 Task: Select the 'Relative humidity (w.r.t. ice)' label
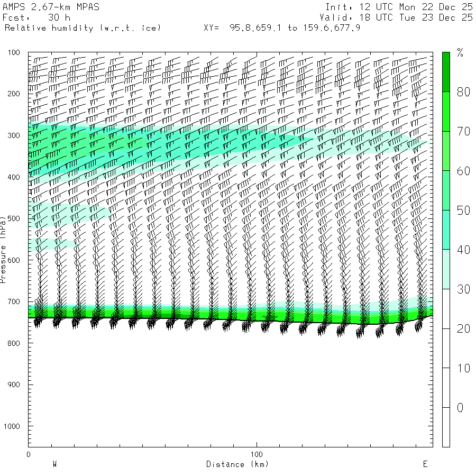(83, 28)
